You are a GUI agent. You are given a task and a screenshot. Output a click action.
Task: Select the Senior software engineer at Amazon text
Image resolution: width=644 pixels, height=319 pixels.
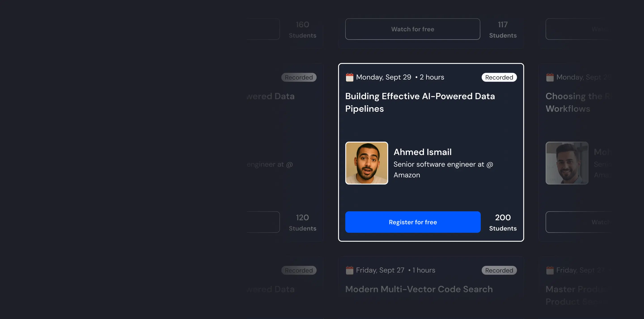[443, 170]
